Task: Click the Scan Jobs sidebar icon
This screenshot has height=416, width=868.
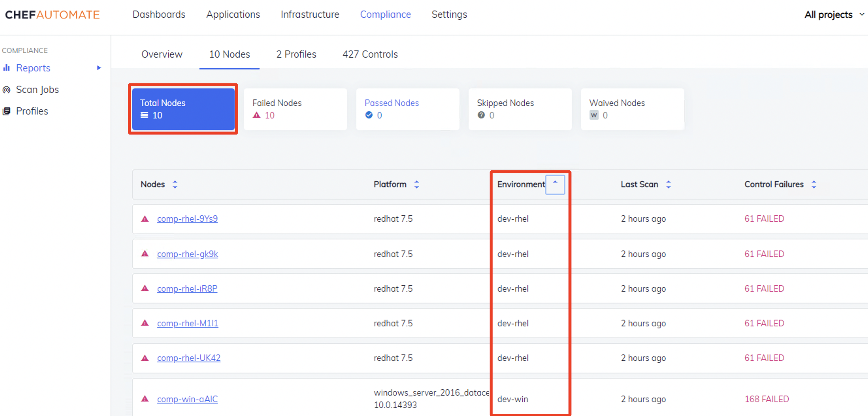Action: (6, 90)
